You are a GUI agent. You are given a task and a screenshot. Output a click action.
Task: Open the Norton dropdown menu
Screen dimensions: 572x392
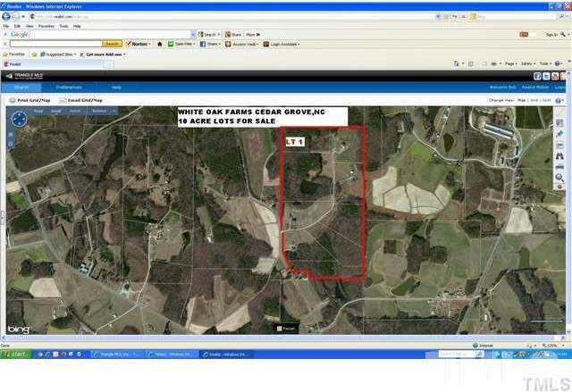139,44
